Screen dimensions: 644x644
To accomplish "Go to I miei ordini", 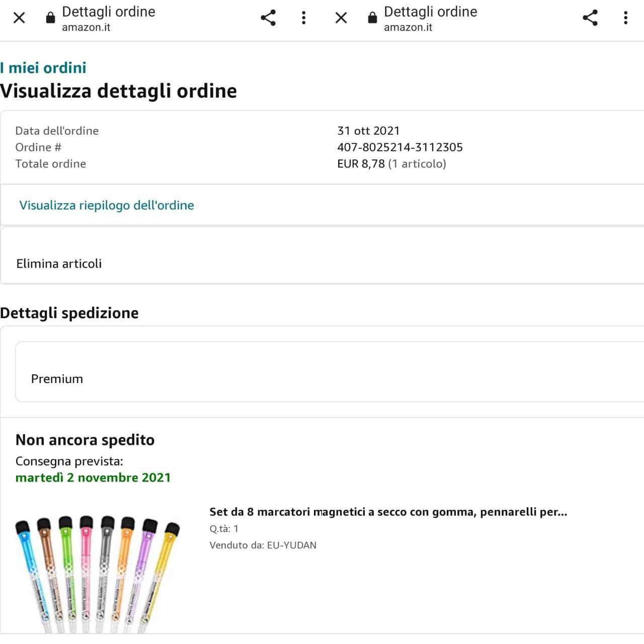I will tap(43, 68).
